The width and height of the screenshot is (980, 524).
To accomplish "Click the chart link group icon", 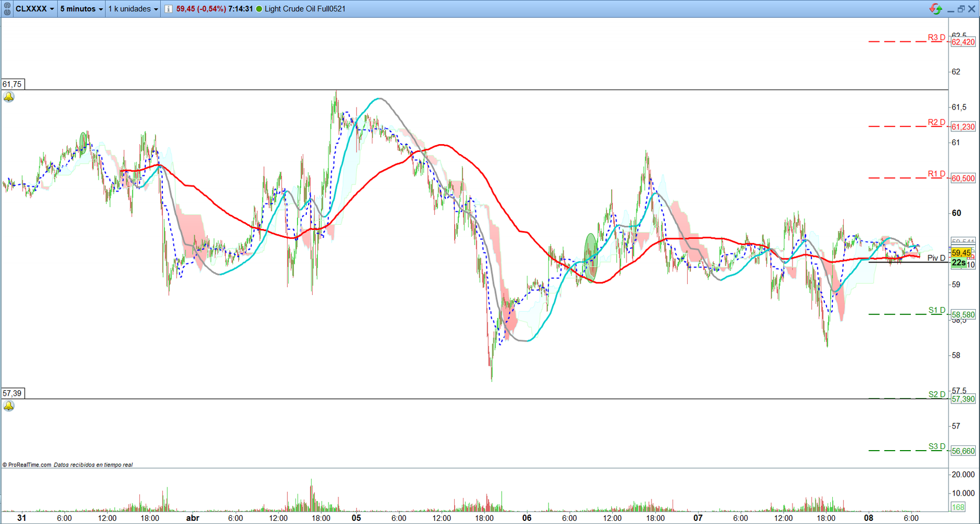I will click(x=7, y=9).
